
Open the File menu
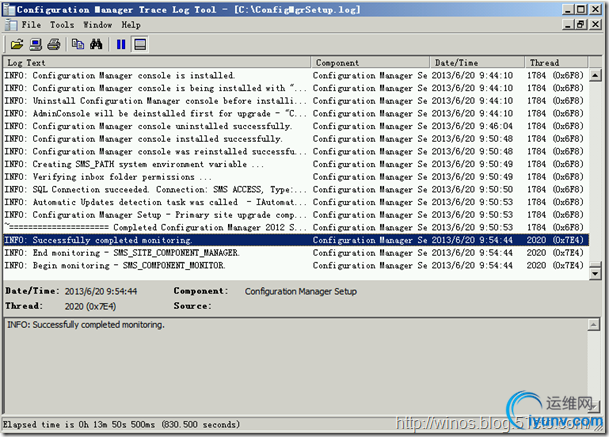(31, 25)
